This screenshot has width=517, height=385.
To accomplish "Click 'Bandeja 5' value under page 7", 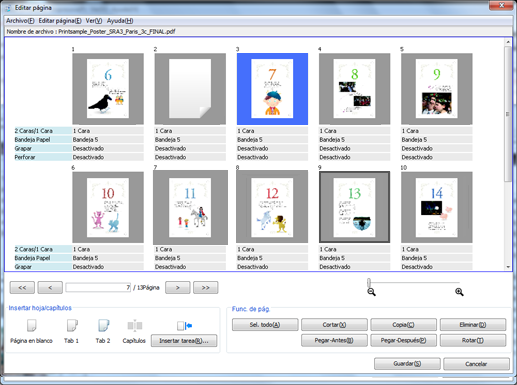I will [x=190, y=258].
